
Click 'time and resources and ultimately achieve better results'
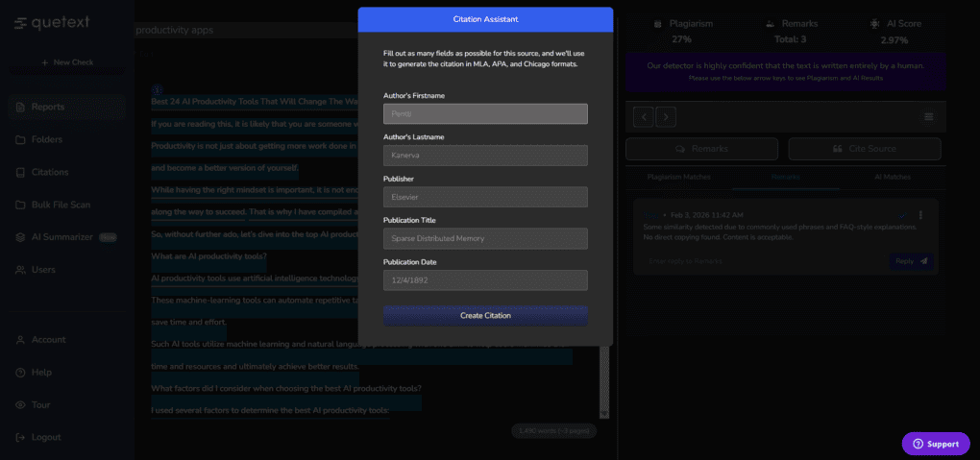pyautogui.click(x=255, y=366)
